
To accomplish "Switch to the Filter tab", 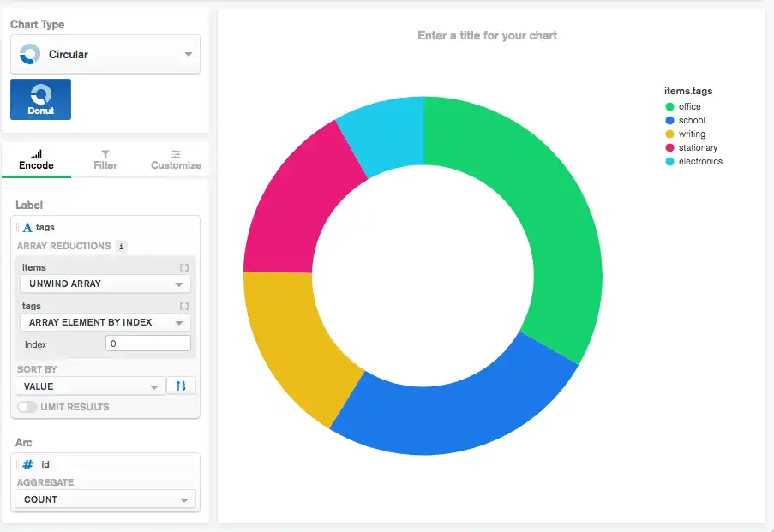I will [x=105, y=158].
